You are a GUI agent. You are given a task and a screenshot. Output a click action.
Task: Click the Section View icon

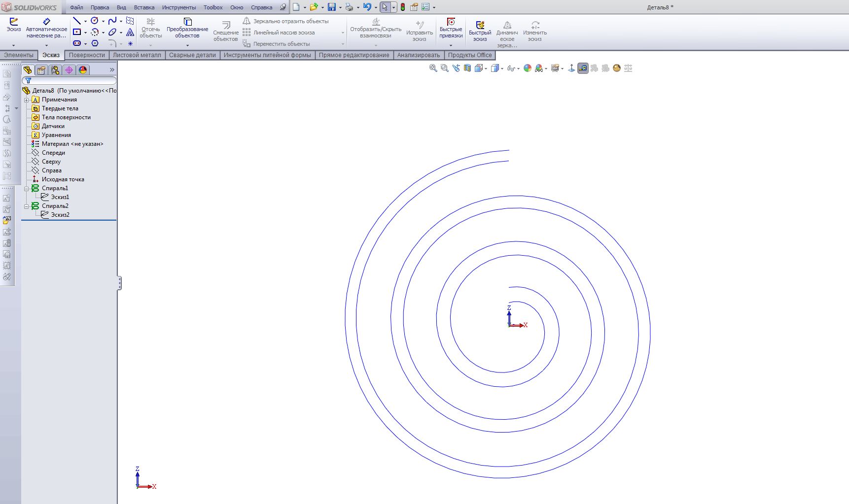point(467,68)
